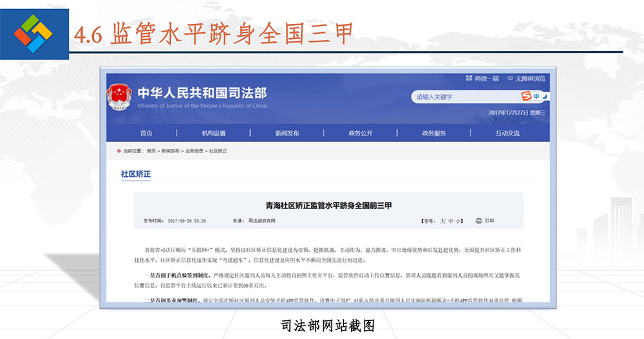Click 社区矫正 in the breadcrumb trail
Viewport: 644px width, 339px height.
[218, 151]
